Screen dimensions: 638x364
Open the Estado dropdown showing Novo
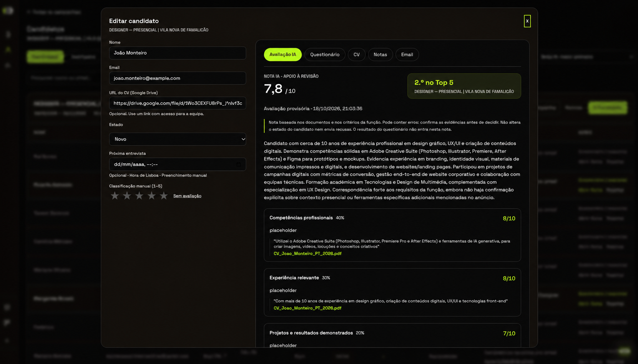click(178, 139)
